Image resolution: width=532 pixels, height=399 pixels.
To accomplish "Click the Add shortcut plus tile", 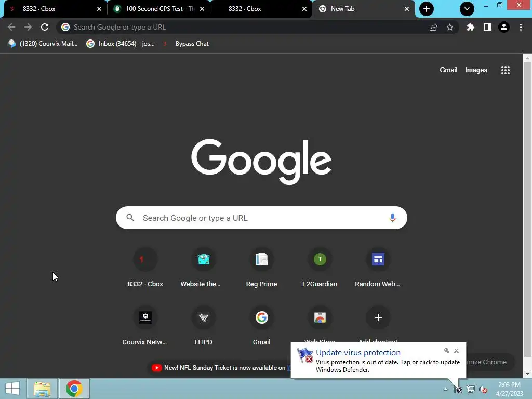I will (378, 317).
